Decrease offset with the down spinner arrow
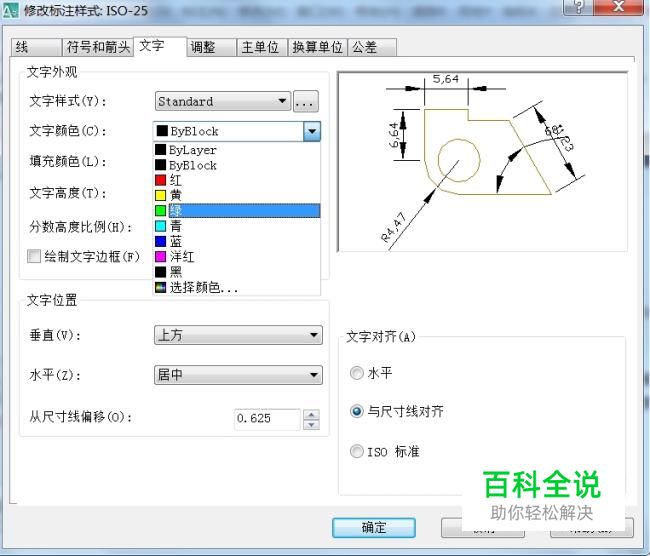650x556 pixels. (312, 425)
